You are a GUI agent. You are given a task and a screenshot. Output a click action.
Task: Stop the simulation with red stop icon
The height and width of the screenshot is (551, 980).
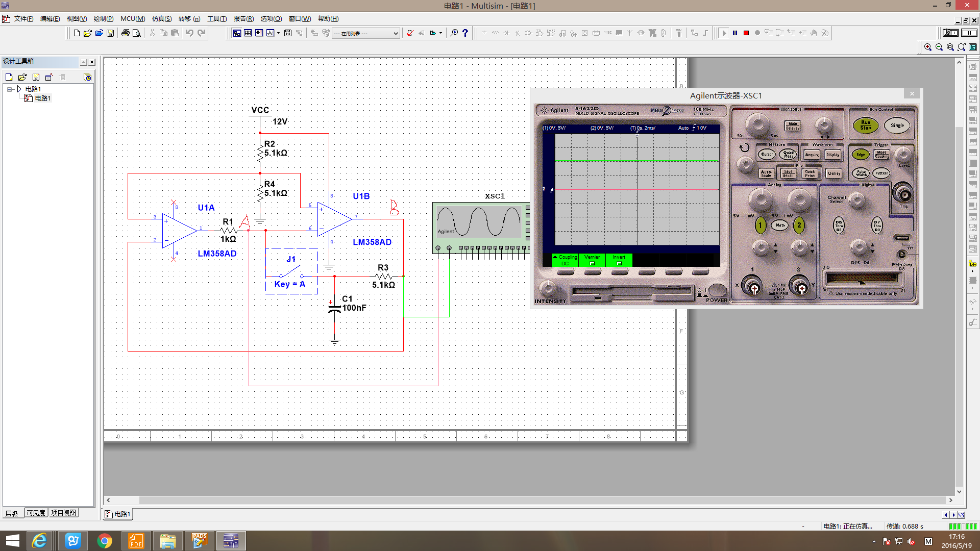click(746, 33)
